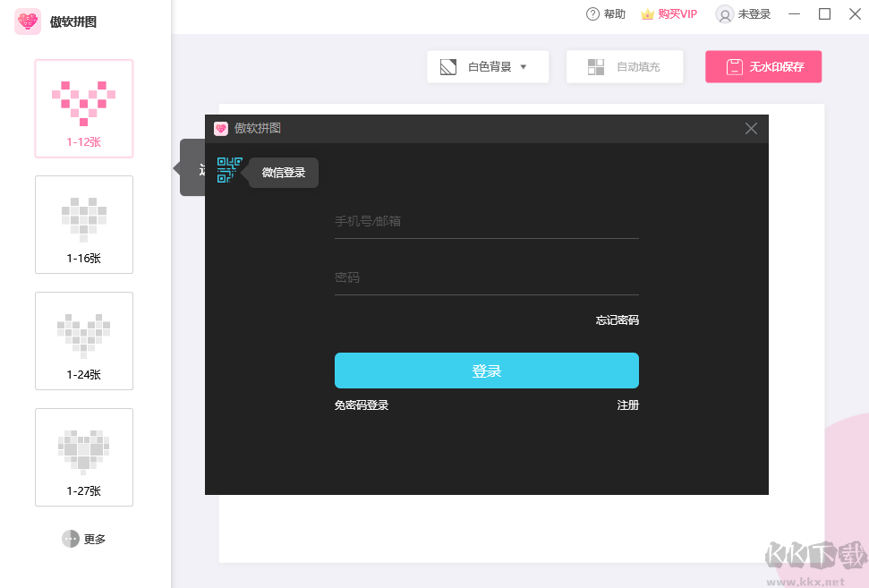Click the 傲软拼图 heart logo icon
This screenshot has height=588, width=869.
click(27, 21)
